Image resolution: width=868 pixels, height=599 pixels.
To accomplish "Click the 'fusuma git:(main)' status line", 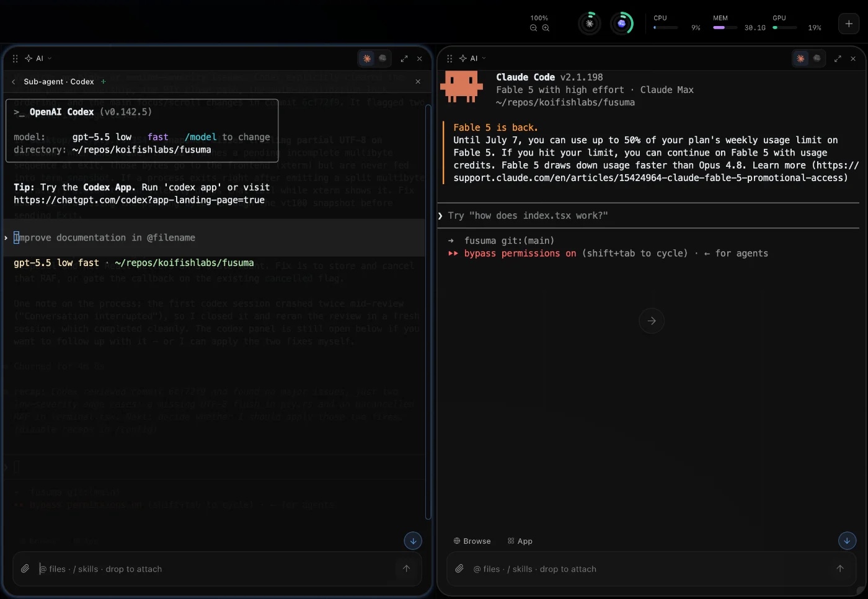I will coord(509,241).
